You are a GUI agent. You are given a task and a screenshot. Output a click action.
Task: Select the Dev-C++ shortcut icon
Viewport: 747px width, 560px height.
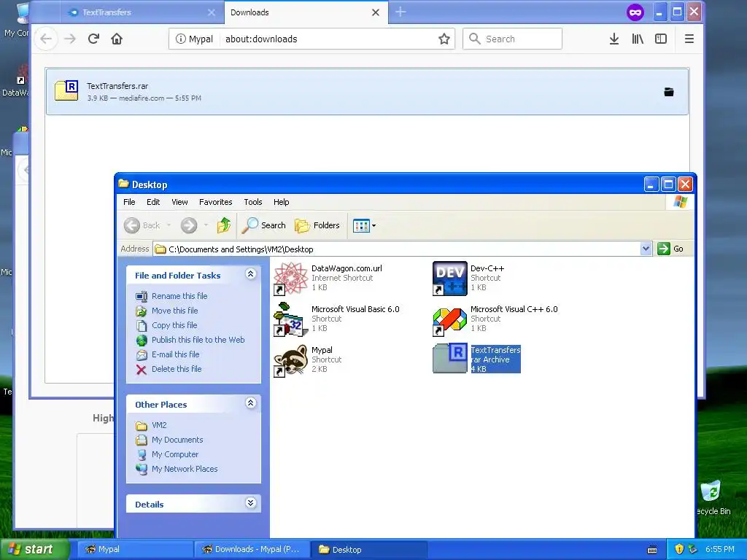coord(449,279)
